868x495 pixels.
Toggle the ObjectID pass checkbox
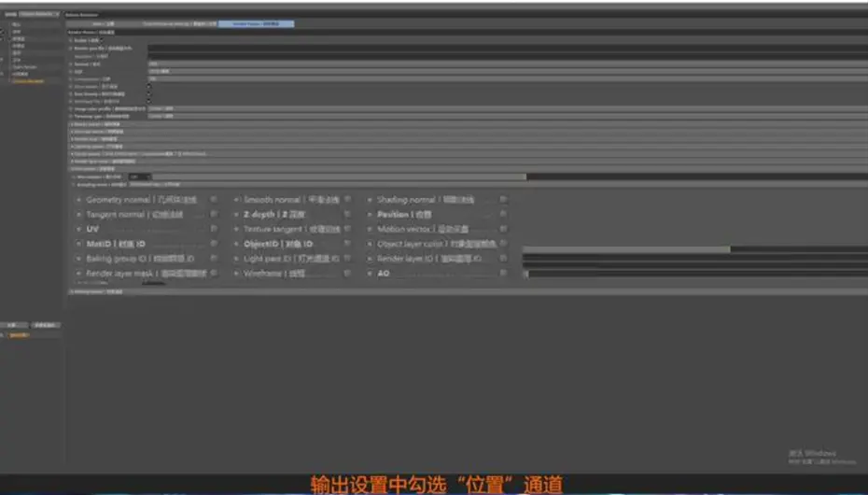(x=347, y=243)
